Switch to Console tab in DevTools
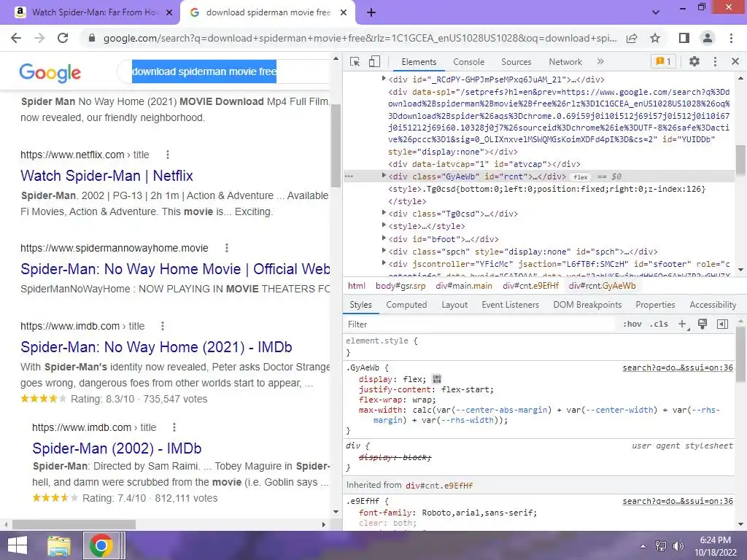This screenshot has width=747, height=560. pos(469,62)
